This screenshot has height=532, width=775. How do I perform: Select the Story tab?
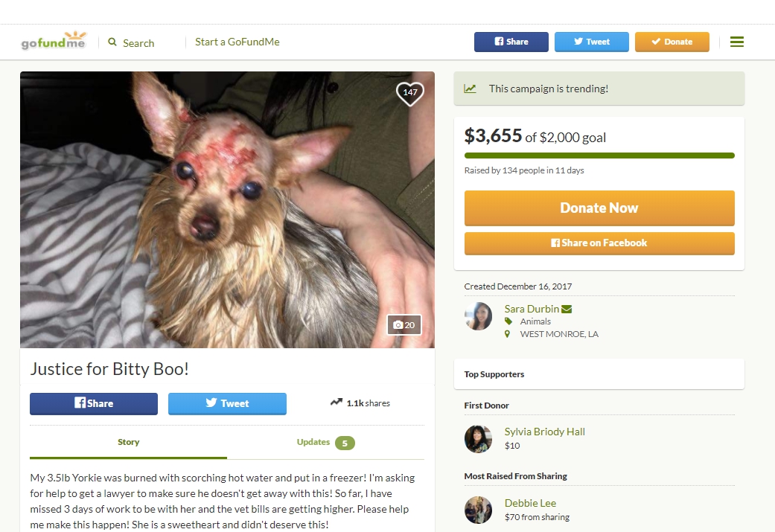pos(128,443)
